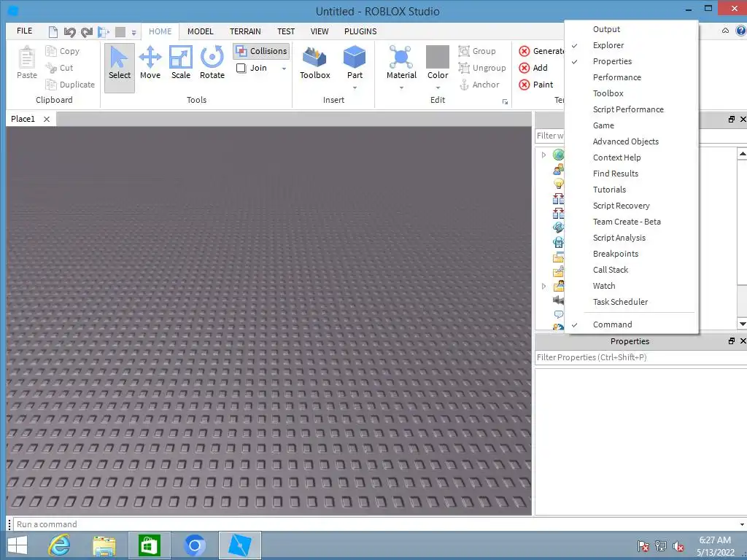Click the Add terrain icon
747x560 pixels.
(524, 68)
